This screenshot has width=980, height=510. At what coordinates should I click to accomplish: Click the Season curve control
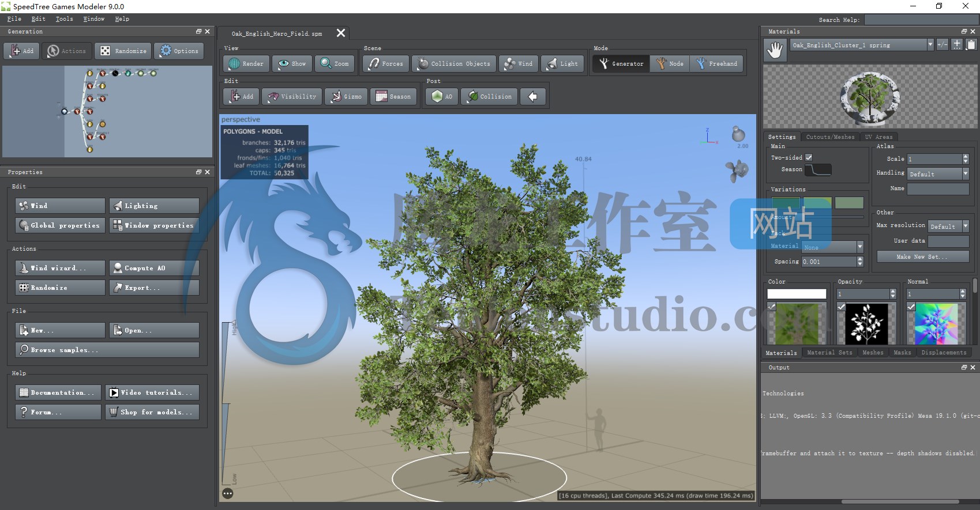(818, 170)
